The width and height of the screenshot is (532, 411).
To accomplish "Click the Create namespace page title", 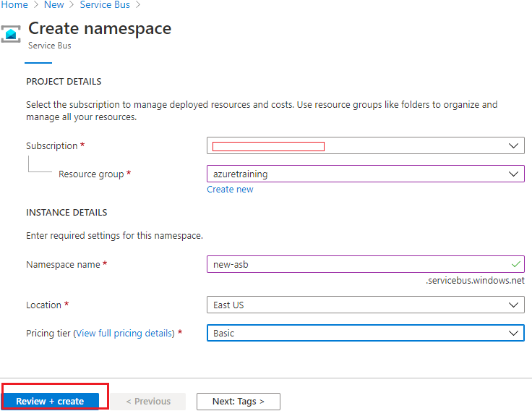I will click(x=100, y=29).
